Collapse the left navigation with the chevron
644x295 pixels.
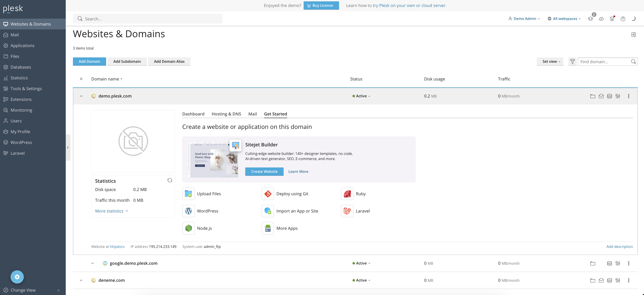pos(68,147)
